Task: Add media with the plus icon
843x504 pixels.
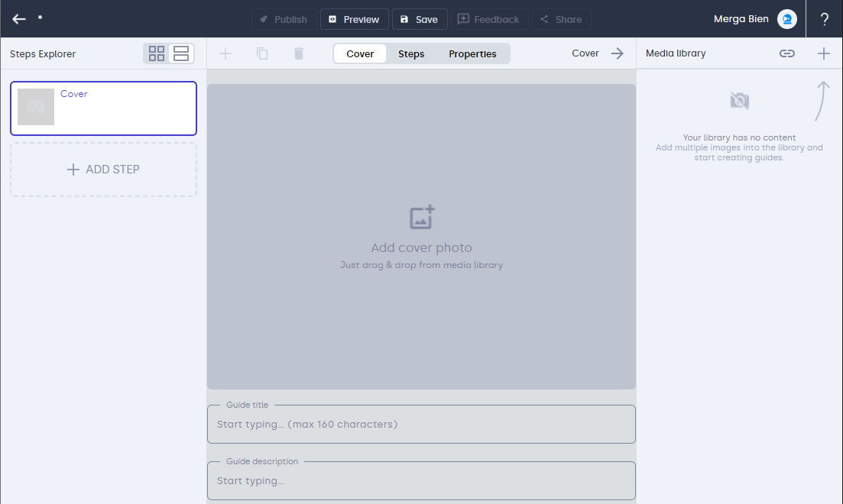Action: tap(823, 53)
